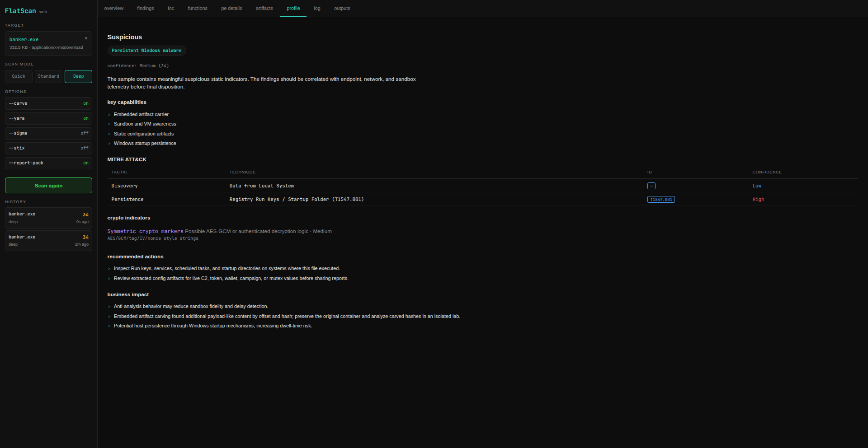Viewport: 868px width, 448px height.
Task: Click the Sandbox and VM awareness capability
Action: (x=145, y=124)
